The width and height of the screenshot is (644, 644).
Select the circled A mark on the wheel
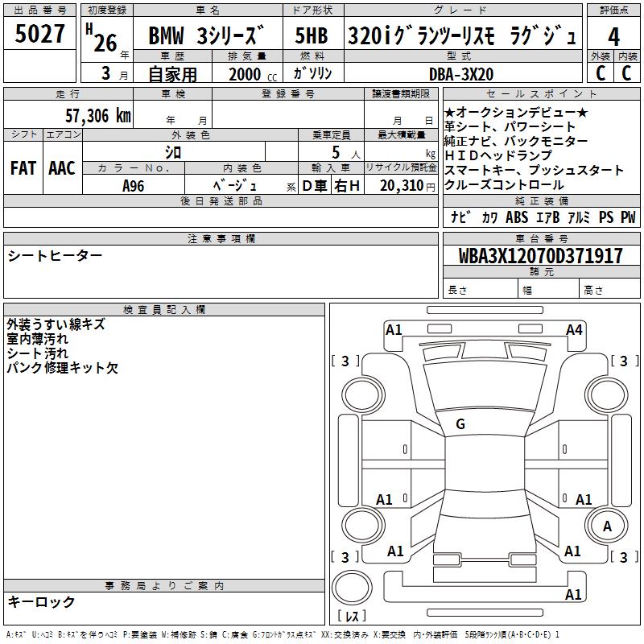[x=608, y=526]
